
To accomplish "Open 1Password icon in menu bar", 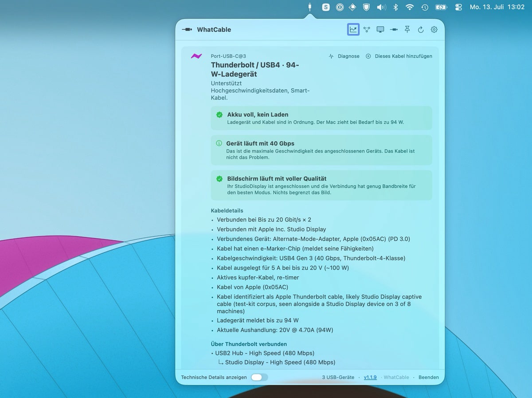I will [340, 7].
